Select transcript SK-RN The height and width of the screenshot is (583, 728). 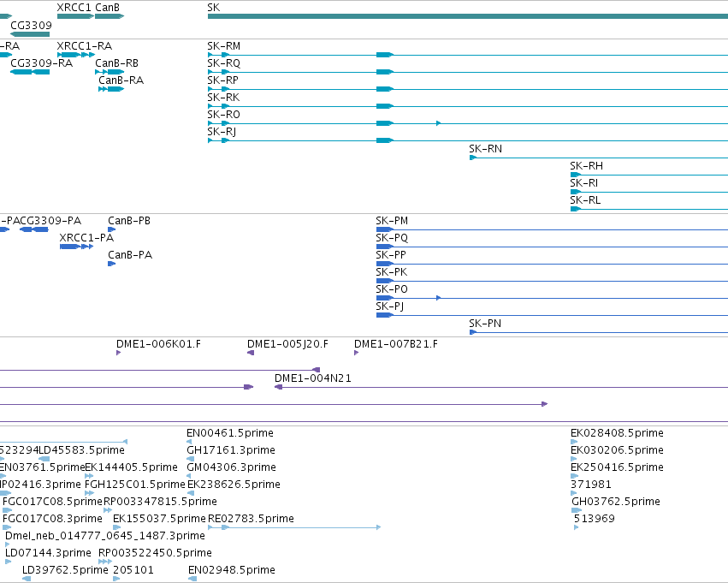599,158
